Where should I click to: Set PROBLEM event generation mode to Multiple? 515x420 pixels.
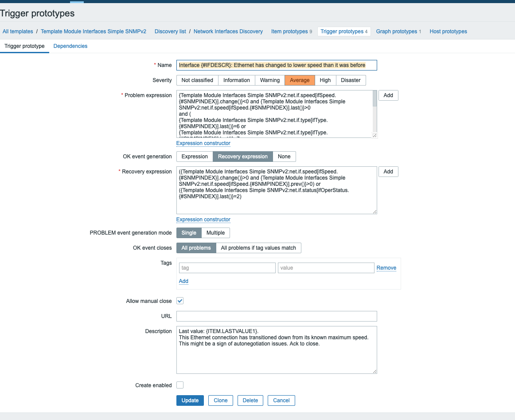(215, 233)
